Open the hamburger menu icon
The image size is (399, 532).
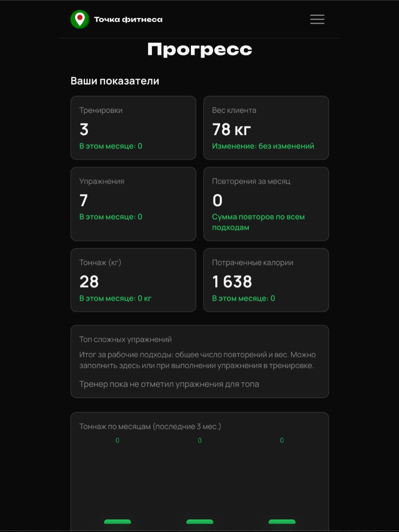pyautogui.click(x=317, y=19)
